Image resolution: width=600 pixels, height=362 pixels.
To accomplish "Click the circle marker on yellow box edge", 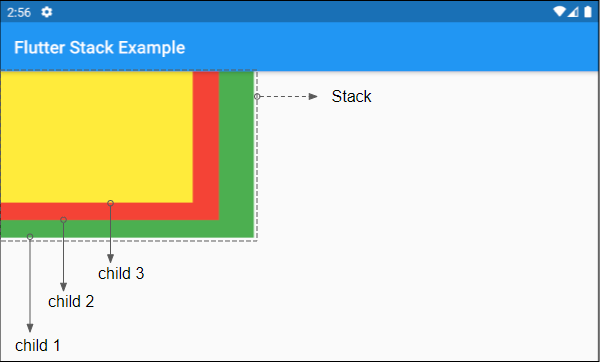I will click(110, 203).
